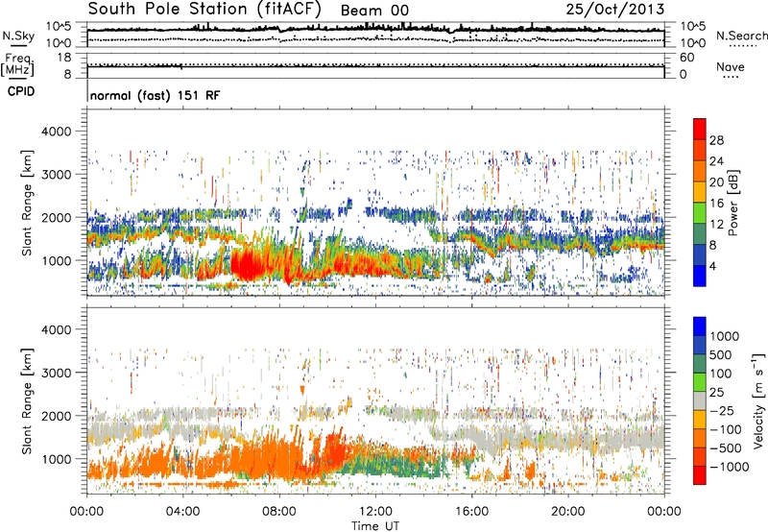This screenshot has width=768, height=532.
Task: Click the '12:00' time axis tick
Action: 375,512
